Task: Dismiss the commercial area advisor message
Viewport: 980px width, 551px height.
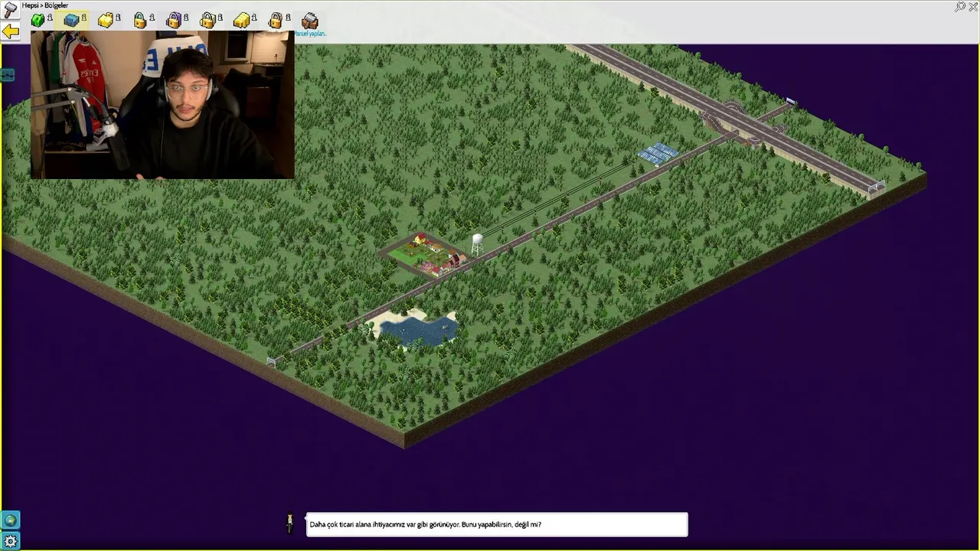Action: click(497, 524)
